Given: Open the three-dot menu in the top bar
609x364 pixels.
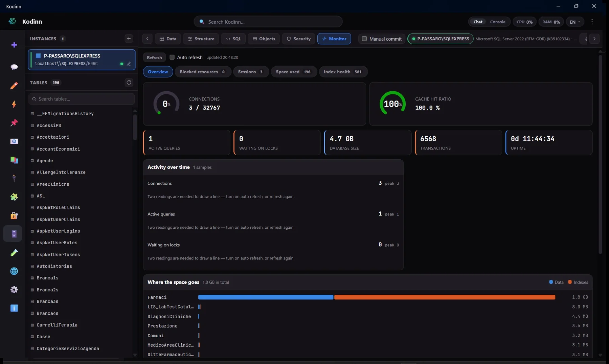Looking at the screenshot, I should point(592,22).
